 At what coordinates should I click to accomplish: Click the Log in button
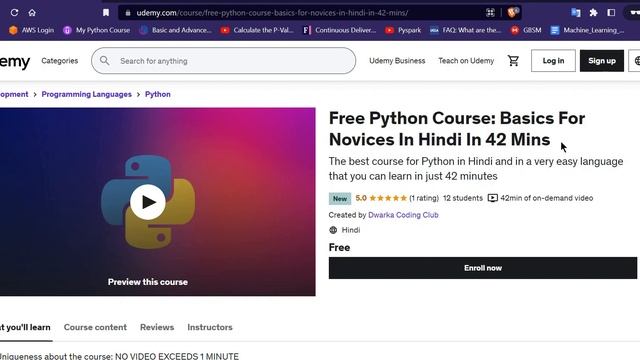553,61
